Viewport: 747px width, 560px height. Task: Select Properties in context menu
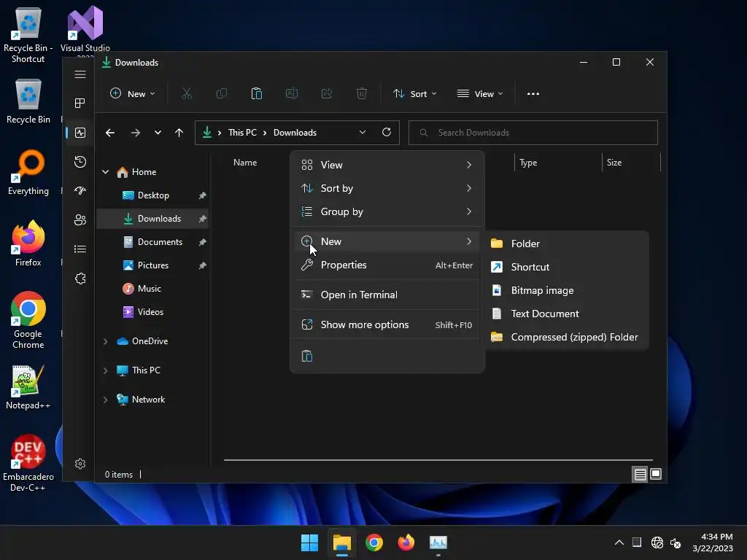(387, 265)
